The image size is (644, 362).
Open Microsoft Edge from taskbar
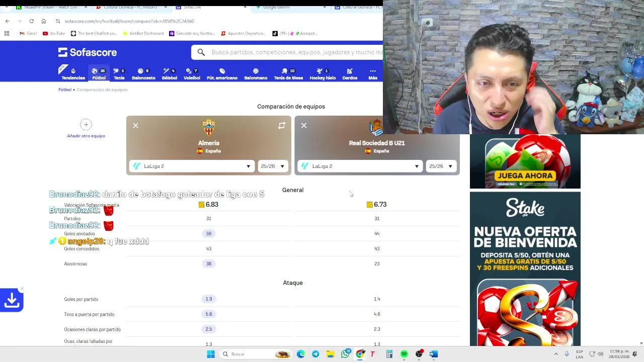[301, 354]
